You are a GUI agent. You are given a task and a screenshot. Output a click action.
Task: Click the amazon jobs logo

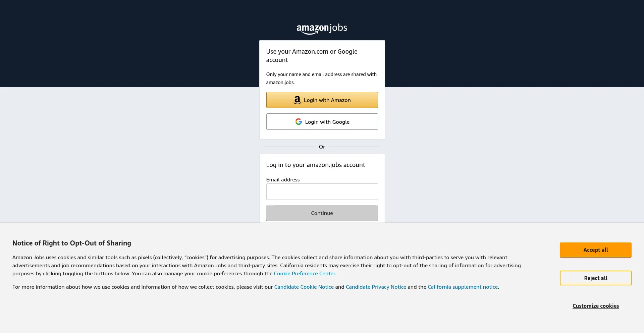click(322, 29)
